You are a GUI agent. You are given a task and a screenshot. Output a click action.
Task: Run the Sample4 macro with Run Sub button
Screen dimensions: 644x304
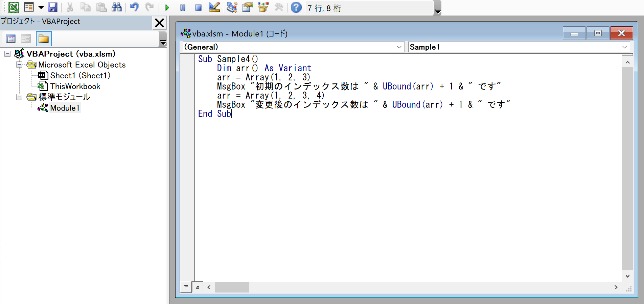[x=167, y=7]
